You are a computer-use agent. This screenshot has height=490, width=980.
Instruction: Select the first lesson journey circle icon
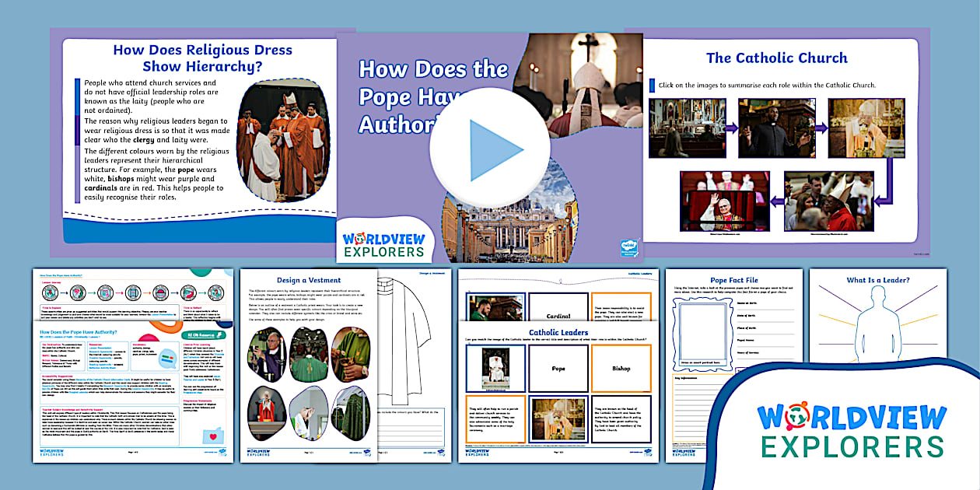click(51, 292)
